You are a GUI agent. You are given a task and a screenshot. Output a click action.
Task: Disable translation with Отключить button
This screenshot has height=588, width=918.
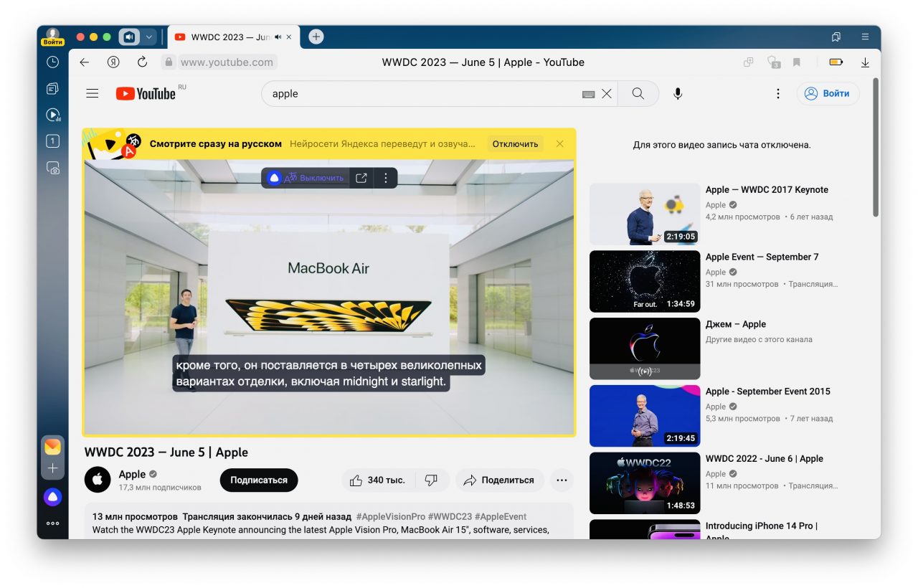[x=515, y=144]
